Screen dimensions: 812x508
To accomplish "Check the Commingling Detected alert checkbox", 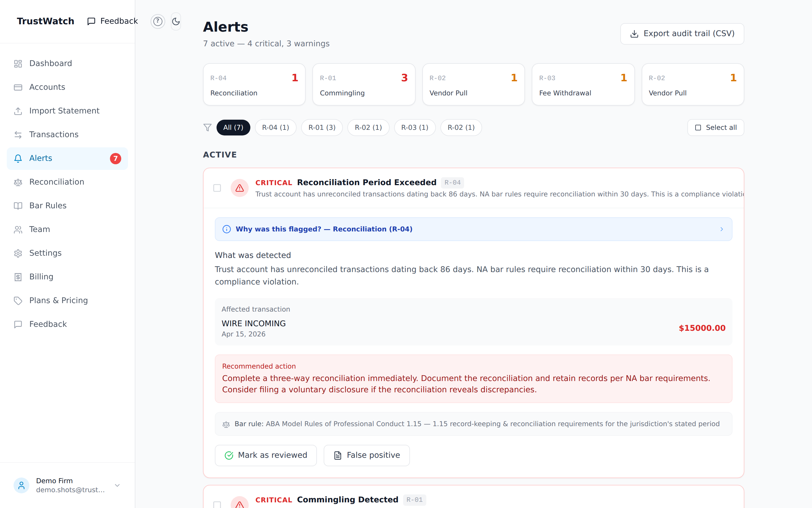I will click(217, 504).
